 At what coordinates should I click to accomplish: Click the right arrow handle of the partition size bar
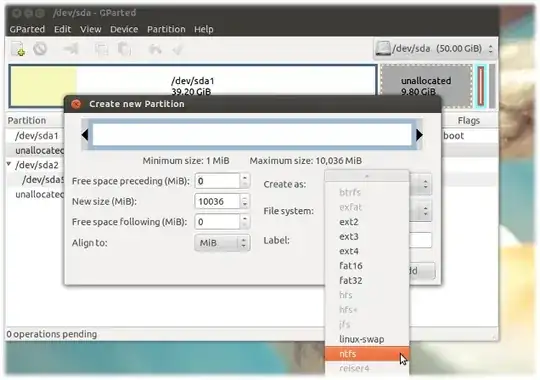(x=419, y=135)
